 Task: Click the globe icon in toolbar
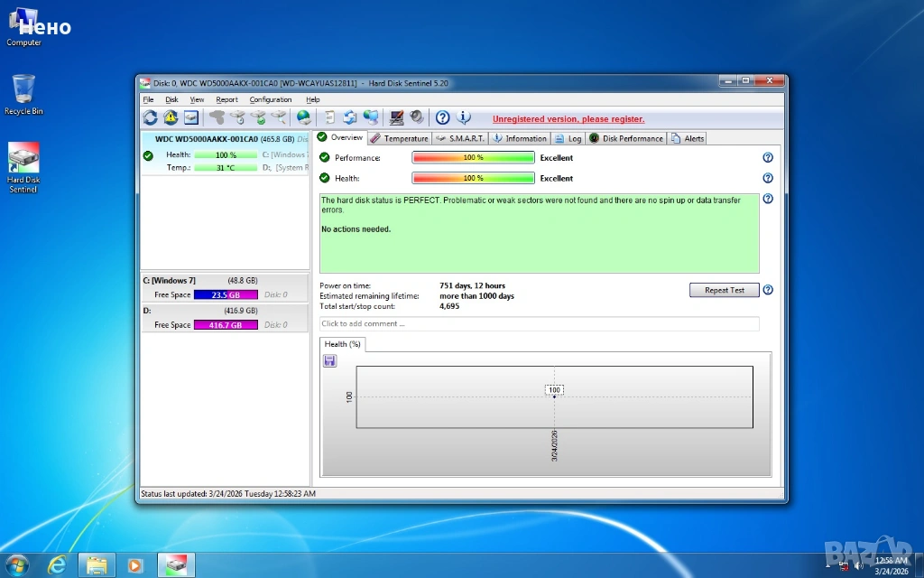304,117
